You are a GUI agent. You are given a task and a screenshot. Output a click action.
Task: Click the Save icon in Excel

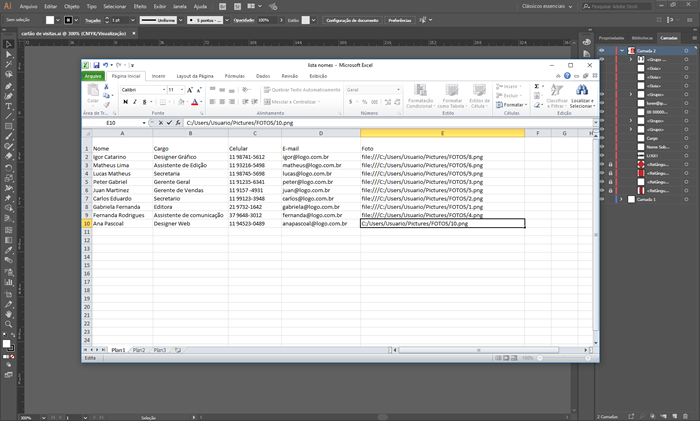coord(96,65)
